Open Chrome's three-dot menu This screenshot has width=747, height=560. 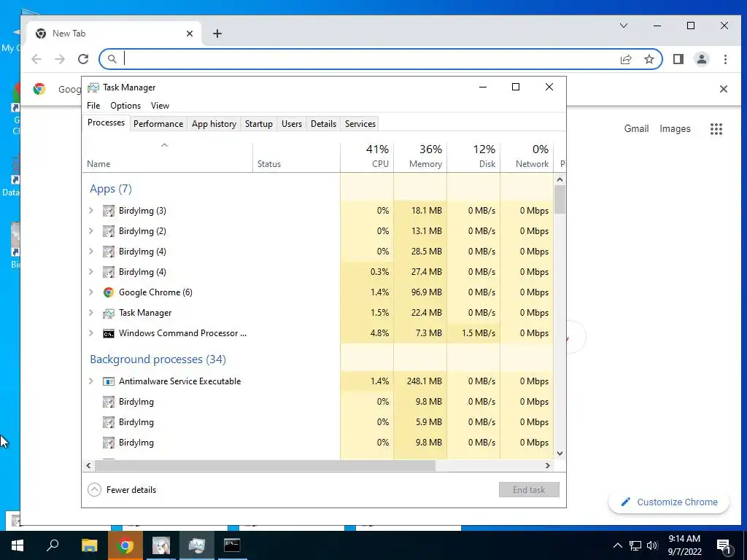[x=725, y=59]
